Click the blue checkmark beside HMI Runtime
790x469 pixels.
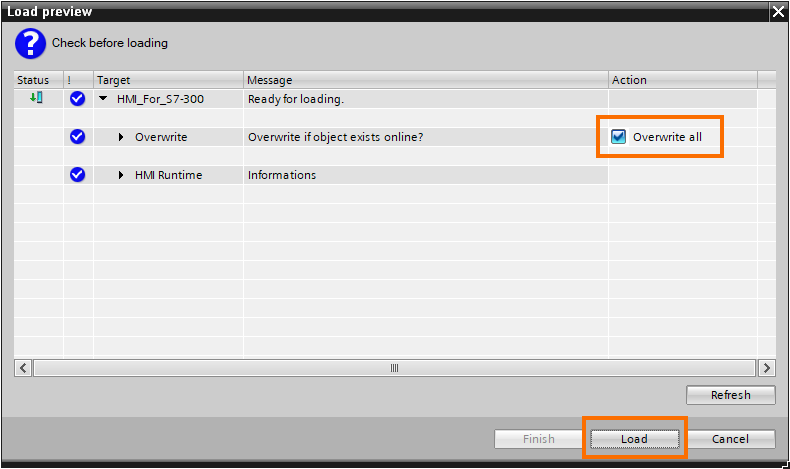click(78, 175)
